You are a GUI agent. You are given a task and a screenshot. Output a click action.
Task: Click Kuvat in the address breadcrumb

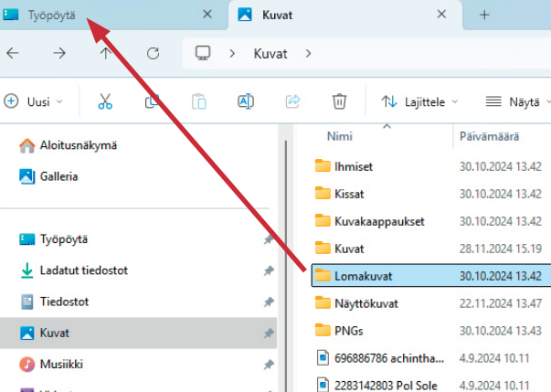(x=270, y=53)
